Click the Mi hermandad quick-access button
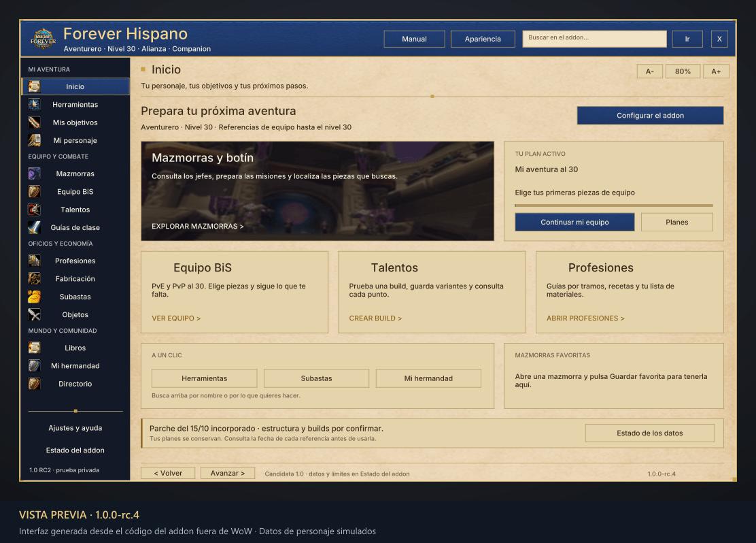Screen dimensions: 756x543 (428, 378)
